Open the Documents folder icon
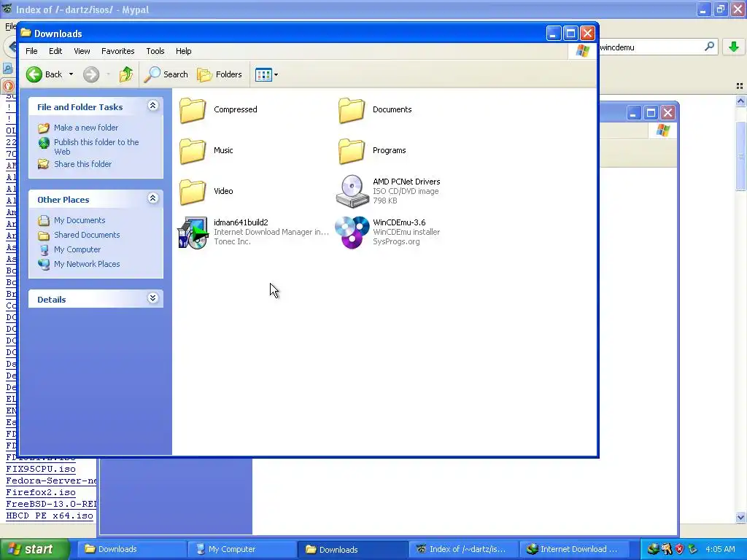Screen dimensions: 747x560 pos(352,111)
